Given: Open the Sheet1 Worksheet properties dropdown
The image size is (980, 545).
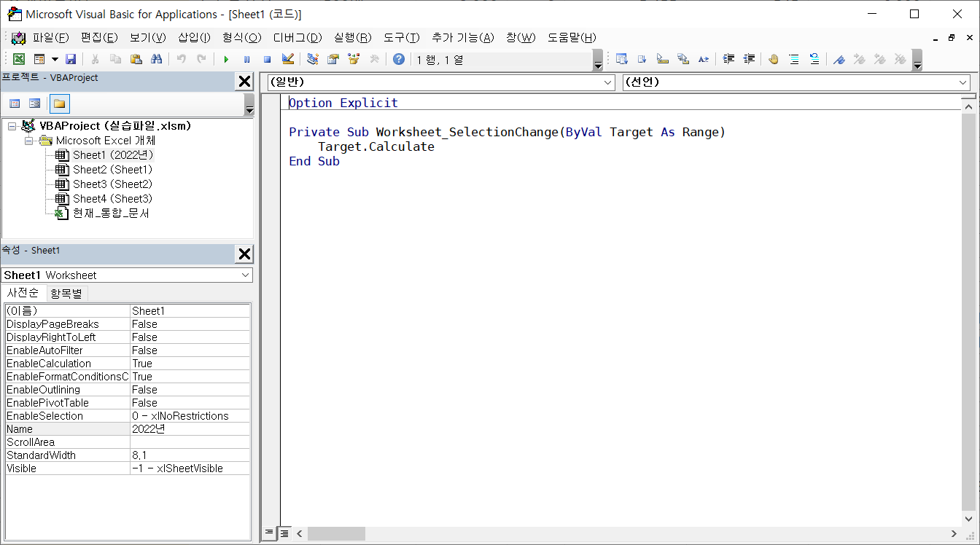Looking at the screenshot, I should click(x=246, y=275).
